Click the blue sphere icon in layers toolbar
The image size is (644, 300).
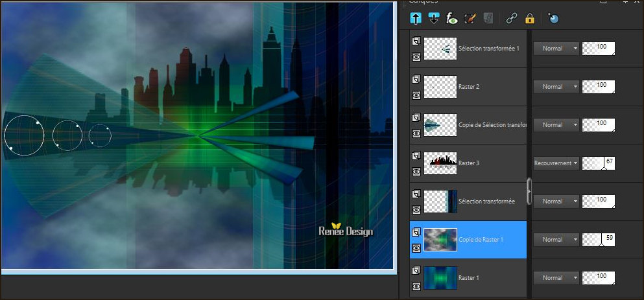(x=553, y=19)
